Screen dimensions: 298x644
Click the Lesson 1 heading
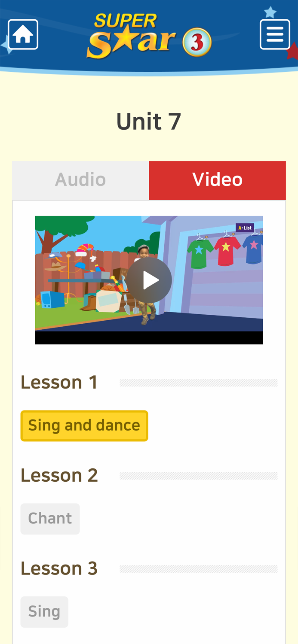coord(59,382)
